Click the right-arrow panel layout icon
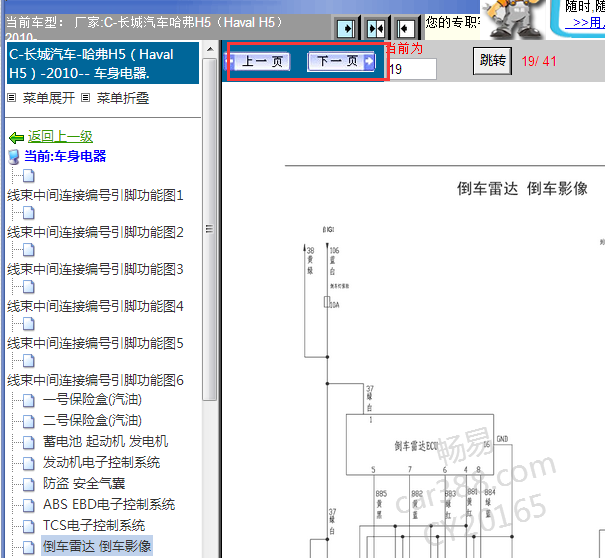This screenshot has height=558, width=605. pos(346,28)
